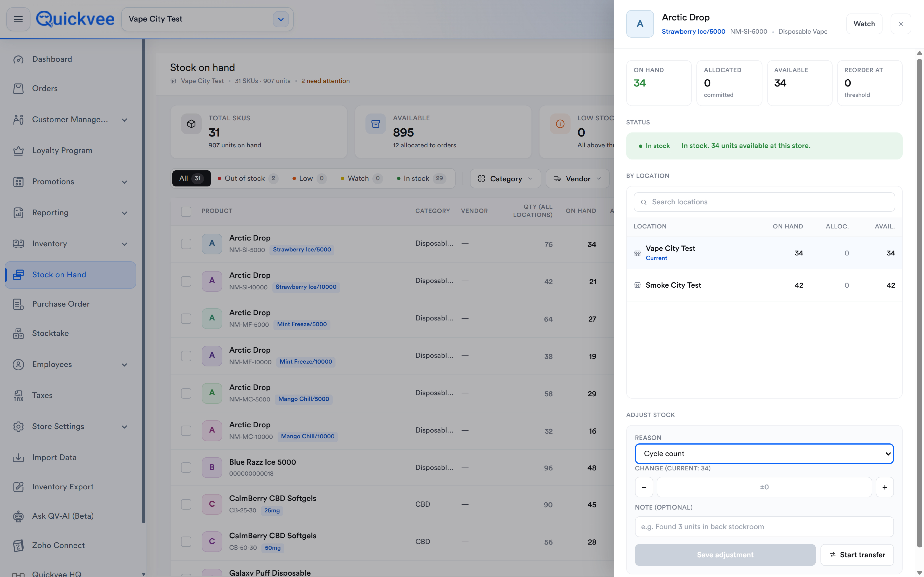Click the Arctic Drop panel avatar
Screen dimensions: 924x577
[640, 24]
